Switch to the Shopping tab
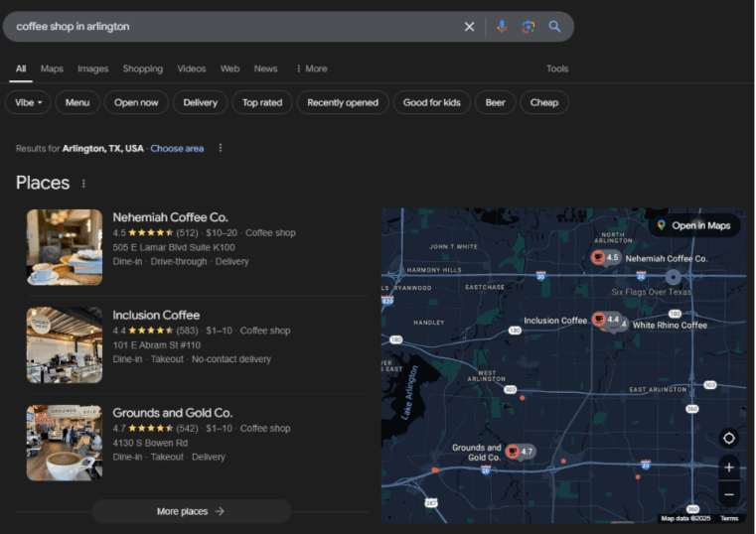This screenshot has height=534, width=756. pos(143,68)
